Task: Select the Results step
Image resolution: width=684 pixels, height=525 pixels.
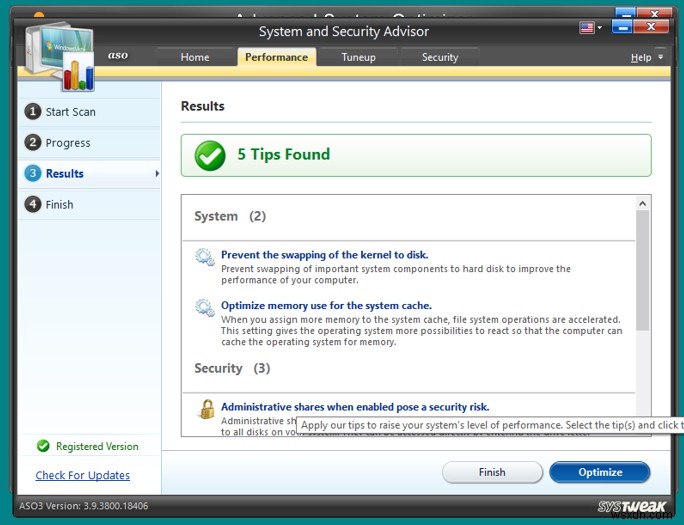Action: [x=89, y=174]
